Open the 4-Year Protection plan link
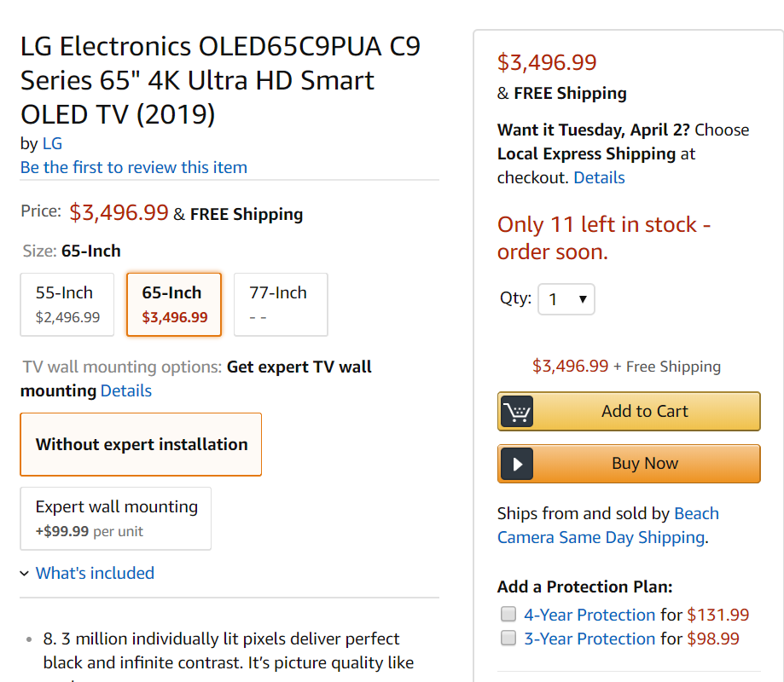Viewport: 784px width, 682px height. pyautogui.click(x=589, y=615)
